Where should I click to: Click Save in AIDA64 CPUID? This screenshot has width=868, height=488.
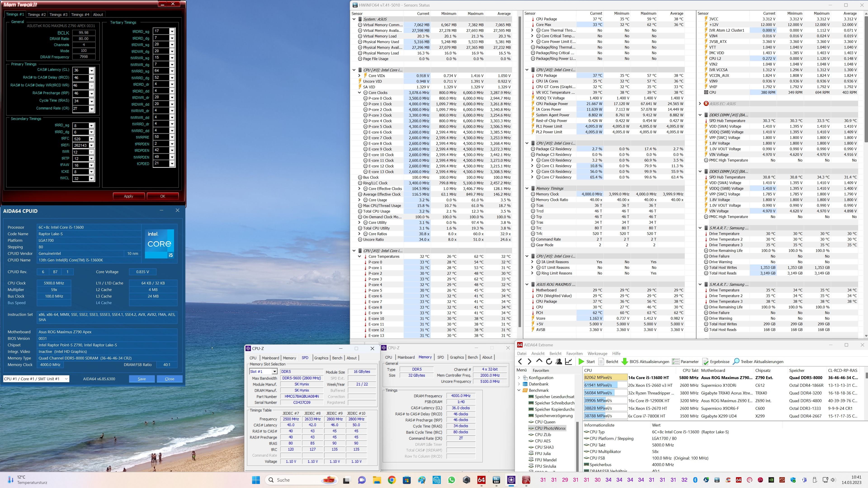pyautogui.click(x=142, y=379)
